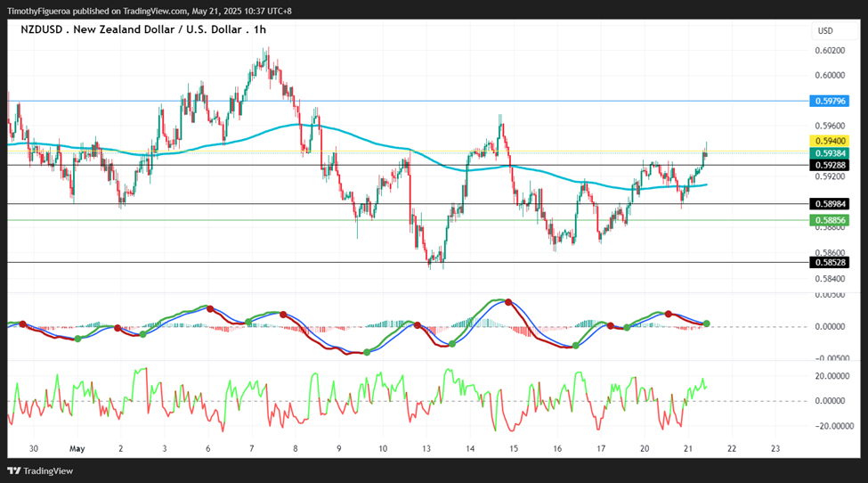
Task: Click the 20.00000 oscillator scale value
Action: coord(833,376)
